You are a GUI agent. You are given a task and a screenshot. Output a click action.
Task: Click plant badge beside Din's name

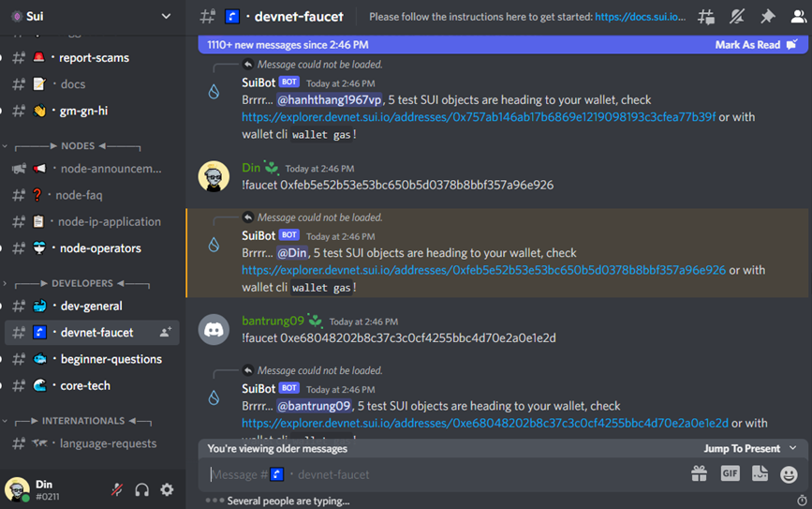(x=272, y=168)
